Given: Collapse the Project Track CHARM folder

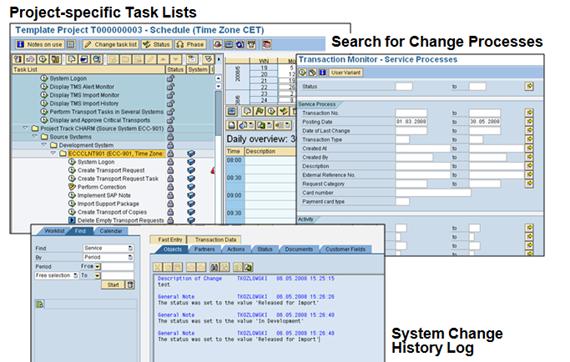Looking at the screenshot, I should coord(25,128).
